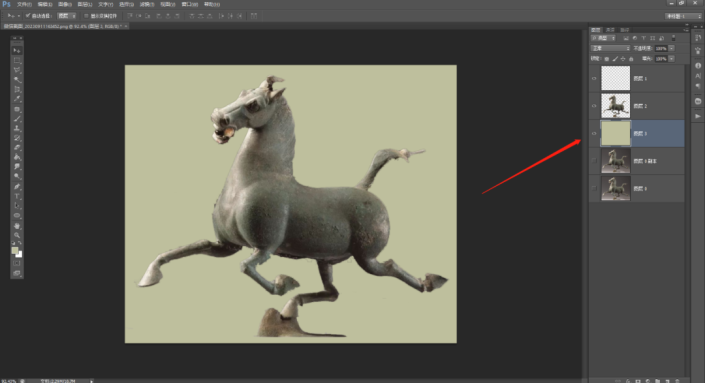Filter layers by pixel layers icon

[626, 38]
